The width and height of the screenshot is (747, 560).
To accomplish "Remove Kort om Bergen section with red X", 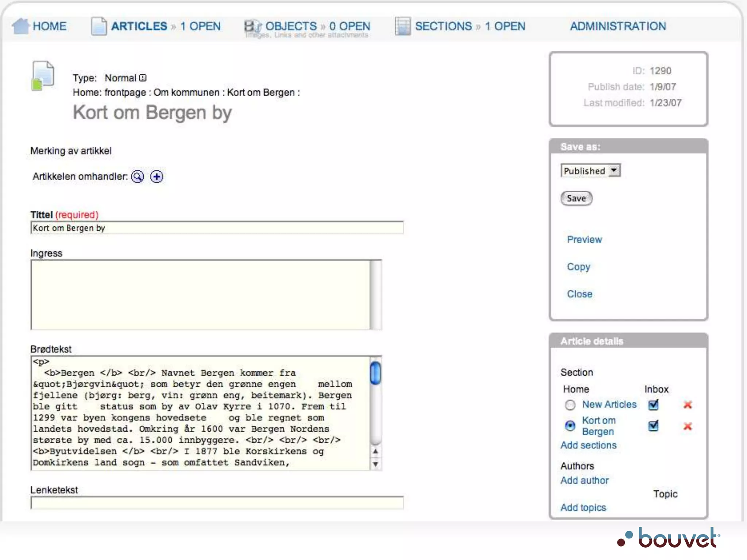I will [688, 426].
